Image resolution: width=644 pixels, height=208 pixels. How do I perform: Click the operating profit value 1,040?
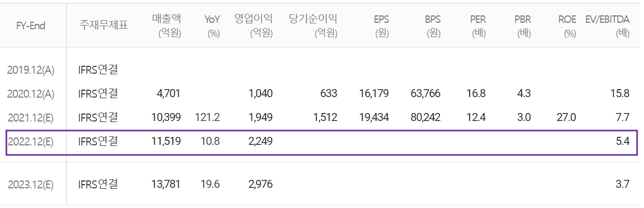tap(260, 93)
